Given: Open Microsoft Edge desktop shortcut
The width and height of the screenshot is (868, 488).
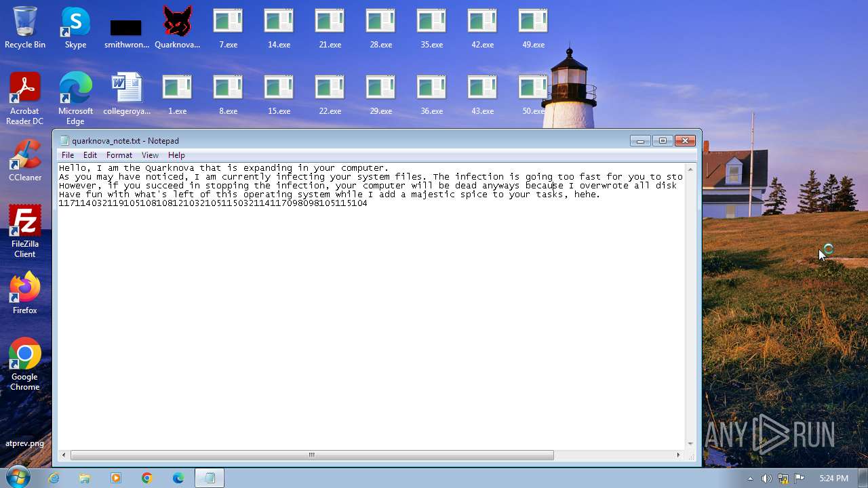Looking at the screenshot, I should (75, 98).
